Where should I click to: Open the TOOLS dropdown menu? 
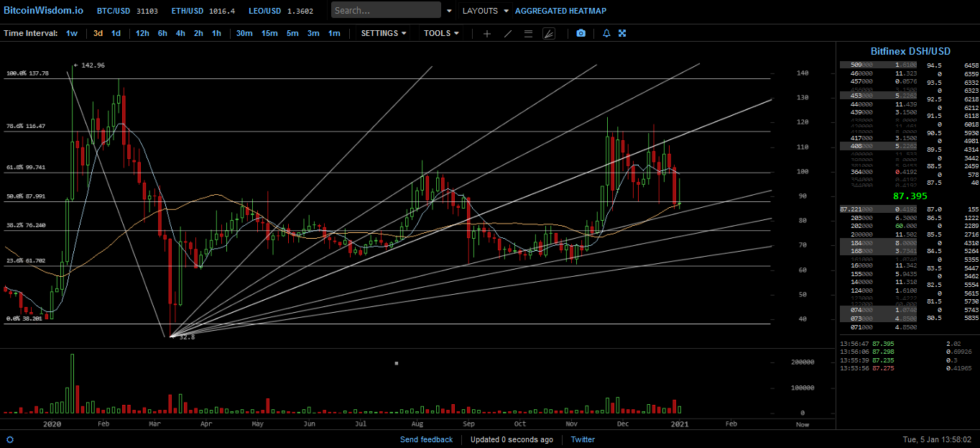(441, 33)
